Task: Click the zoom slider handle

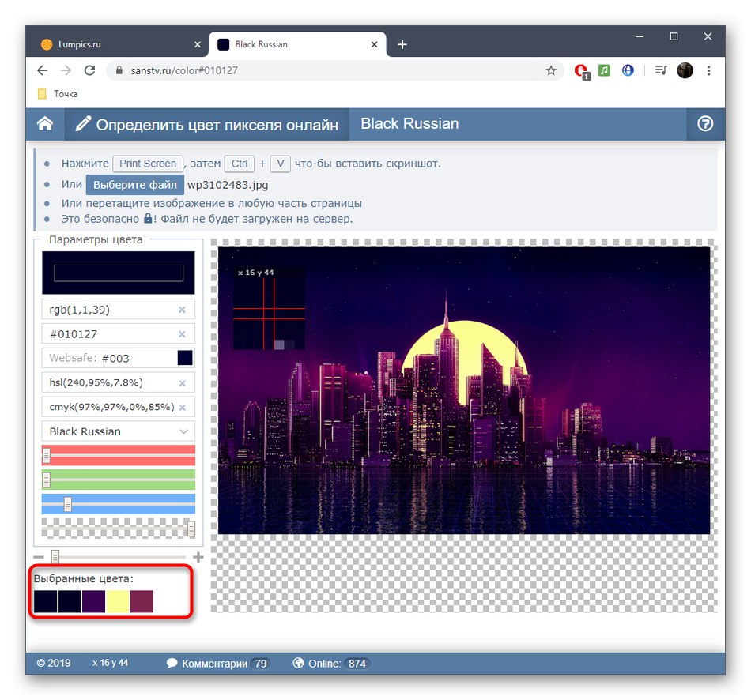Action: click(x=55, y=557)
